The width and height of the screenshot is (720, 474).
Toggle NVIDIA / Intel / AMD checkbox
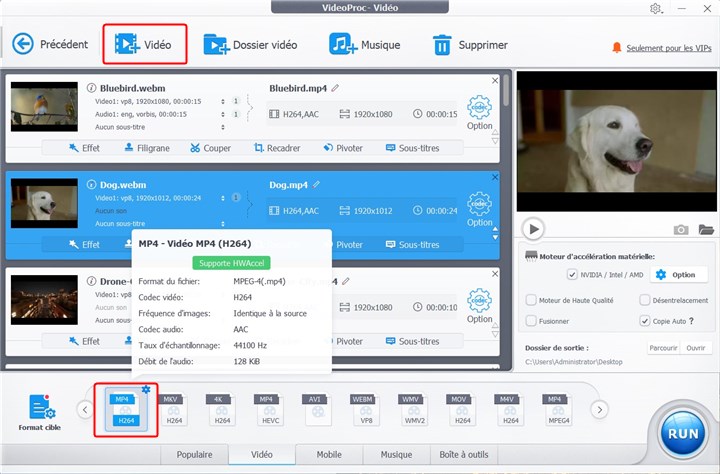(572, 275)
